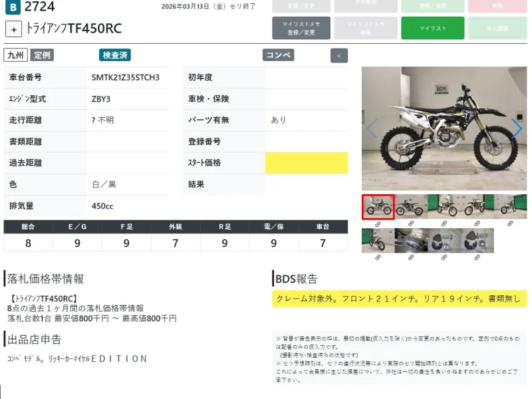Viewport: 532px width, 399px height.
Task: Click the yellow スタート価格 field
Action: 307,163
